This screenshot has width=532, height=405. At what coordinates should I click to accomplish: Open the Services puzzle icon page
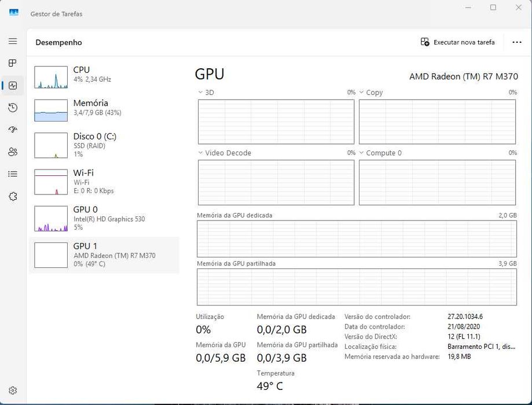pyautogui.click(x=13, y=196)
